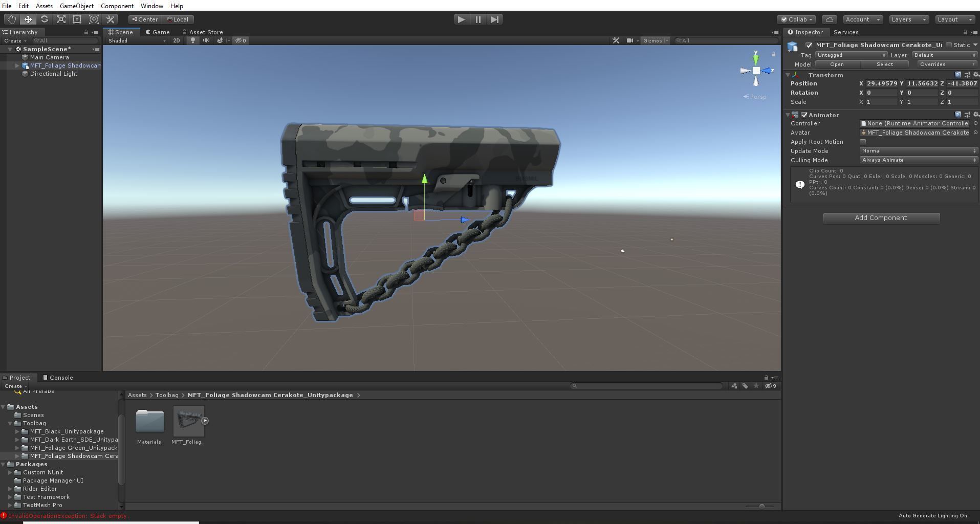Toggle scene effects (skybox) icon

tap(220, 40)
